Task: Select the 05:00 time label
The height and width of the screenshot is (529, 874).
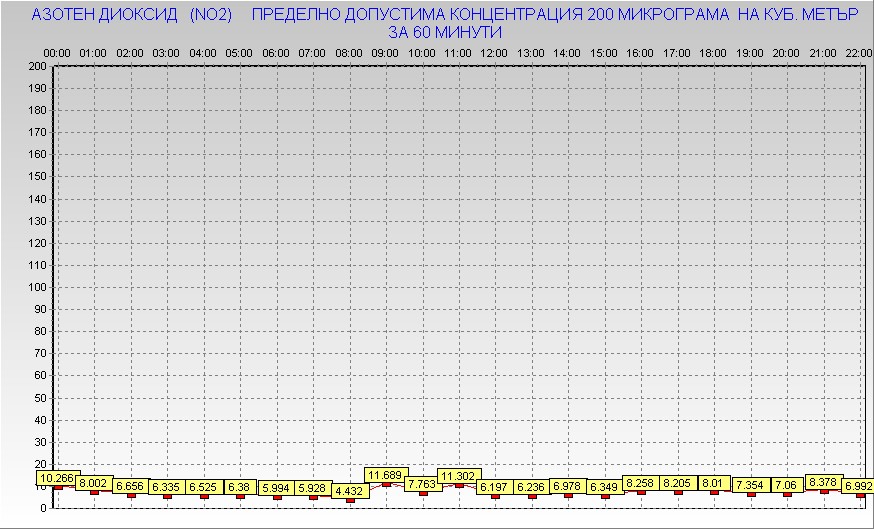Action: 239,54
